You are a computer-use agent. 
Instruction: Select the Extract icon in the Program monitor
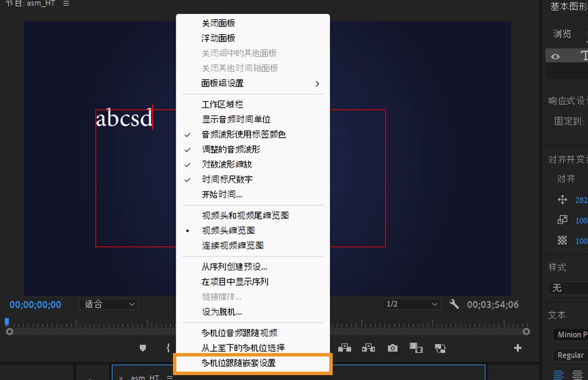click(368, 348)
